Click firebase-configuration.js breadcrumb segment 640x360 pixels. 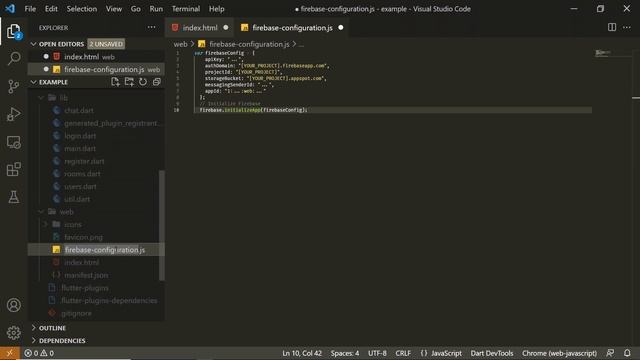click(249, 44)
